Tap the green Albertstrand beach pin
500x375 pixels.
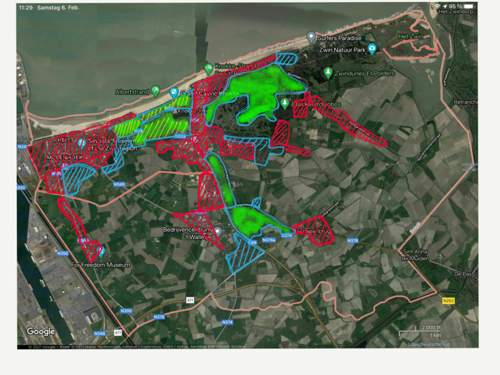pos(155,90)
